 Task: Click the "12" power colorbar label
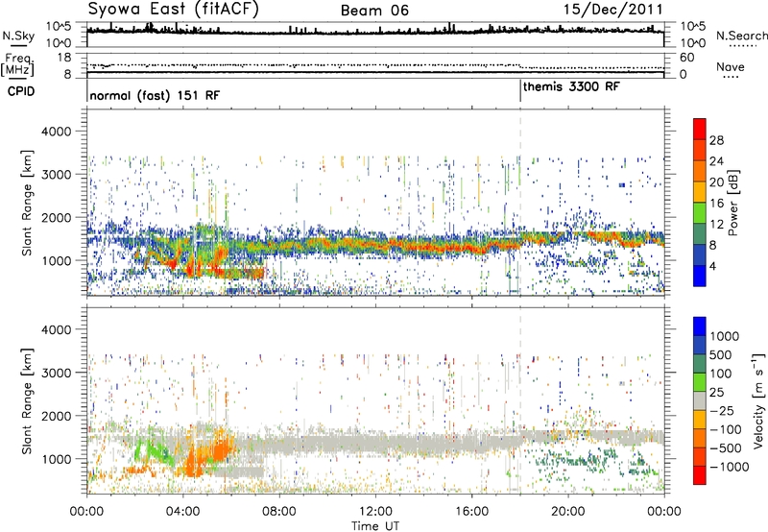716,225
